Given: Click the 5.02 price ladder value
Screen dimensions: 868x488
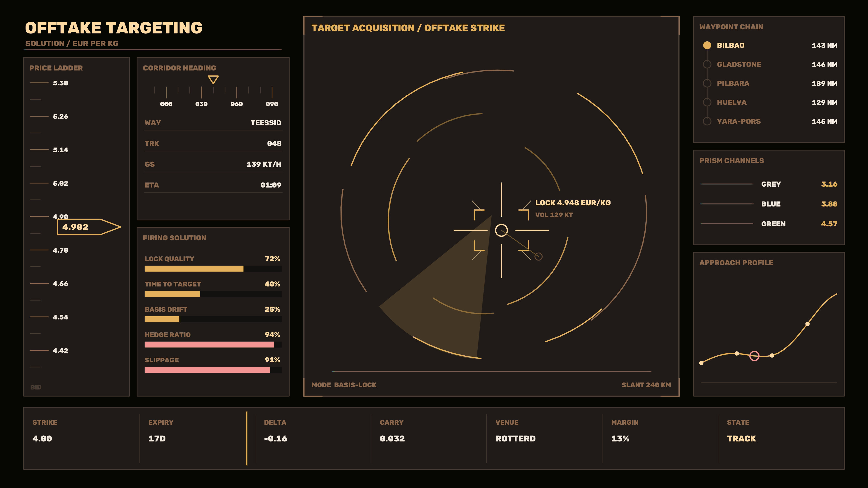Looking at the screenshot, I should click(x=61, y=183).
